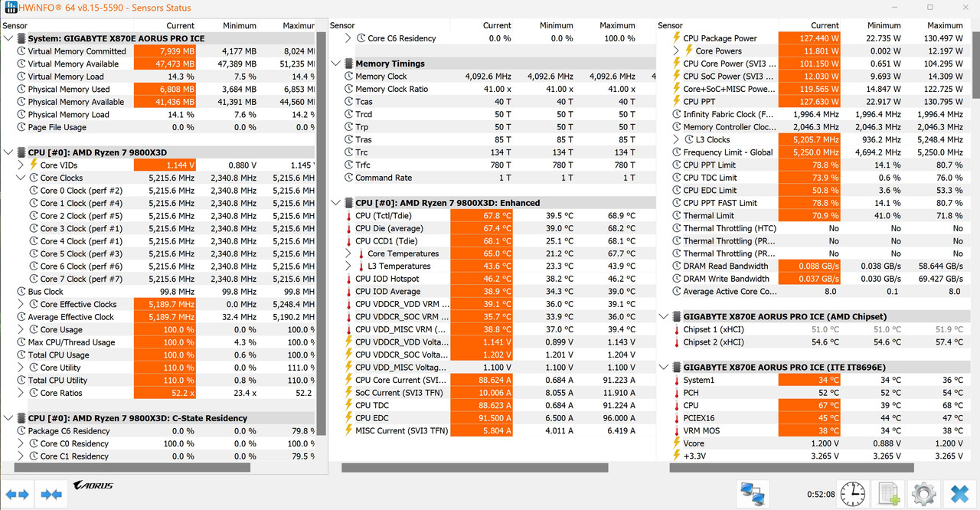Expand Core Temperatures row

coord(348,253)
